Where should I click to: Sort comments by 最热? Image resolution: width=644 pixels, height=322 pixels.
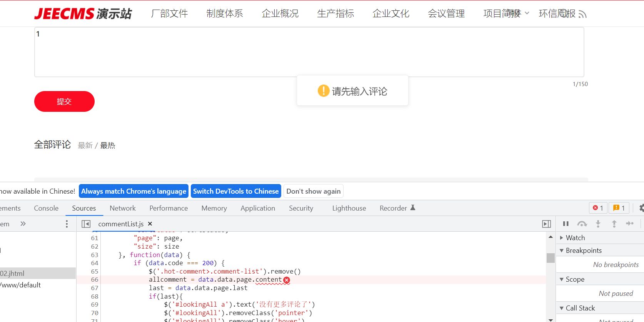[x=108, y=146]
